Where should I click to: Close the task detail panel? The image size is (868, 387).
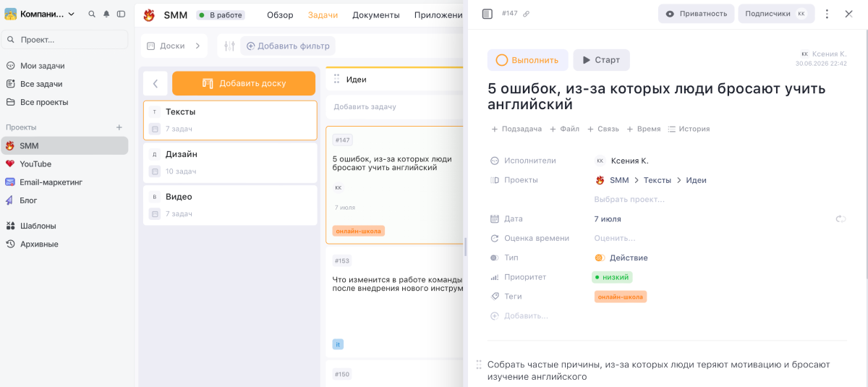[x=848, y=14]
